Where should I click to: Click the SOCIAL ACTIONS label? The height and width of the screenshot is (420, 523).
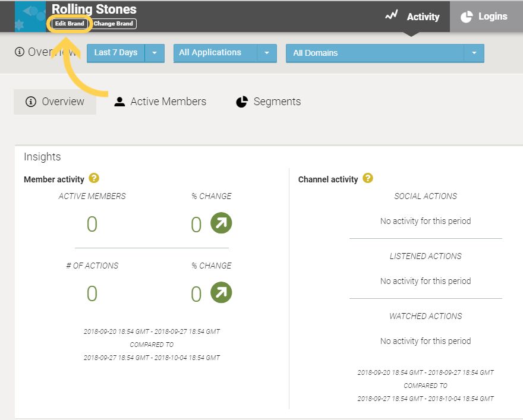426,196
